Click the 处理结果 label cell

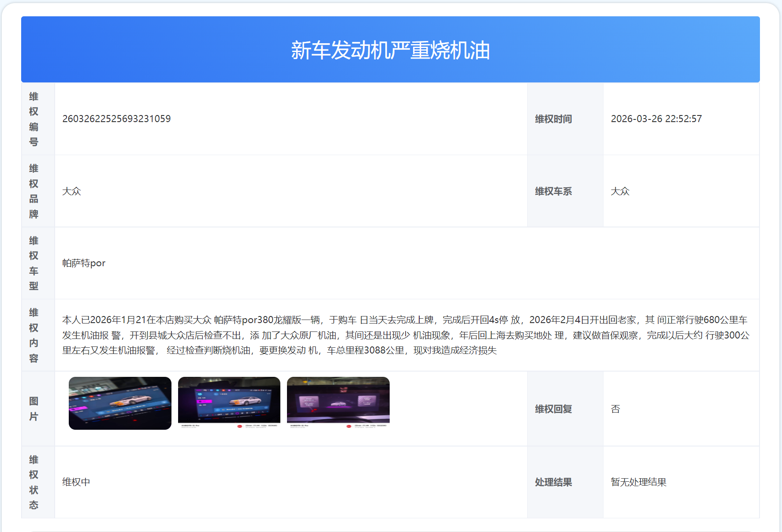[x=553, y=482]
